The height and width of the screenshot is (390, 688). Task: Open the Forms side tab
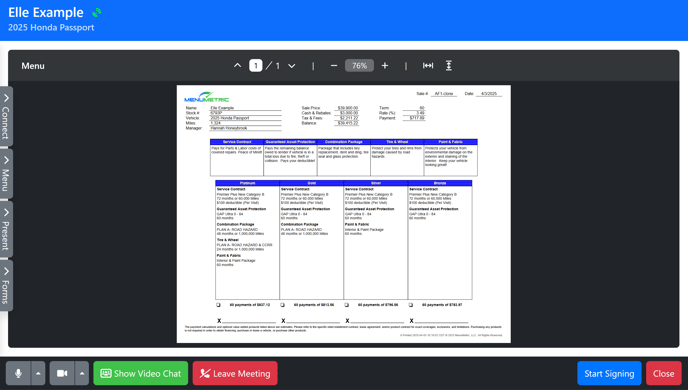point(6,286)
